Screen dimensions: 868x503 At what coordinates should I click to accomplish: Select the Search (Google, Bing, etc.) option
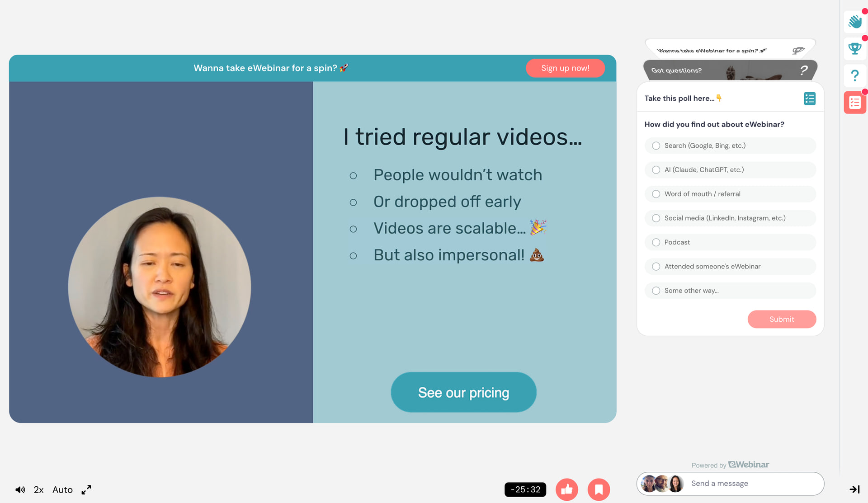click(x=730, y=146)
